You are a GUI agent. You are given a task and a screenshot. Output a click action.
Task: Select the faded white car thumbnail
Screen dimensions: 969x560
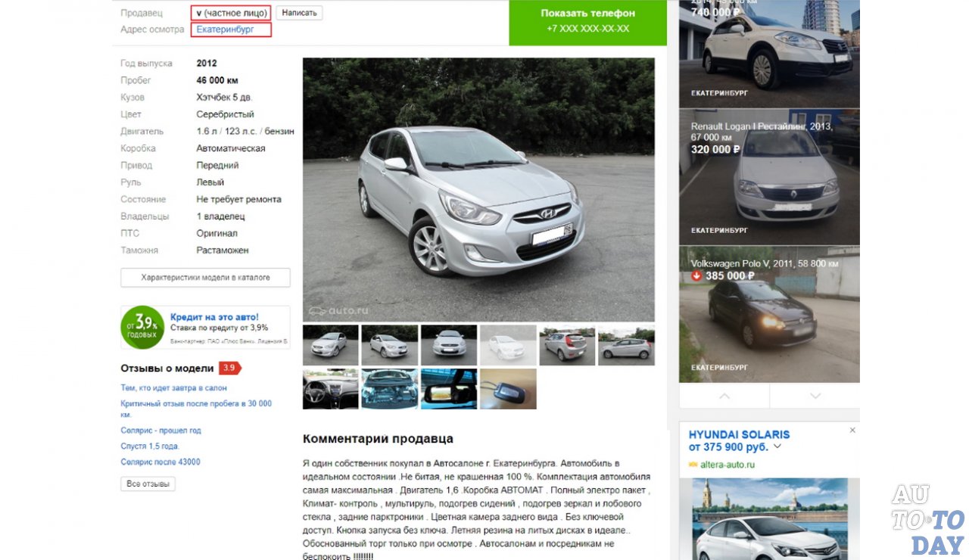(x=508, y=345)
